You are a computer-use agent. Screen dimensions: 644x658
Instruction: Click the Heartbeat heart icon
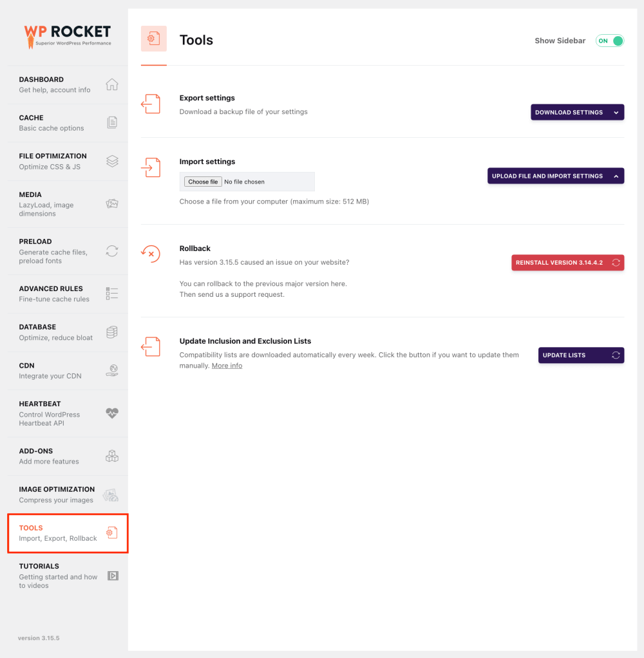point(112,413)
